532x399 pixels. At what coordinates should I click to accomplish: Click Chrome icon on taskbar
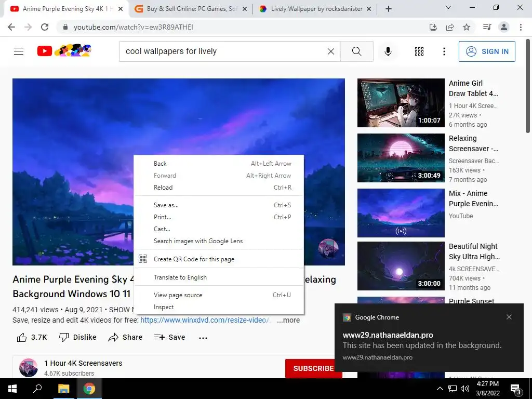tap(89, 389)
